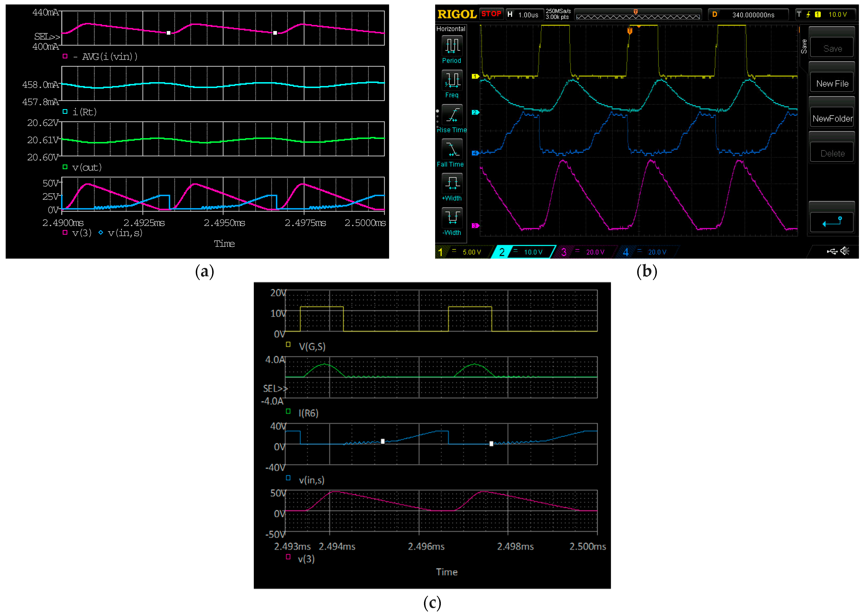Click blue channel 4 ground marker
Viewport: 864px width, 616px height.
(x=475, y=153)
